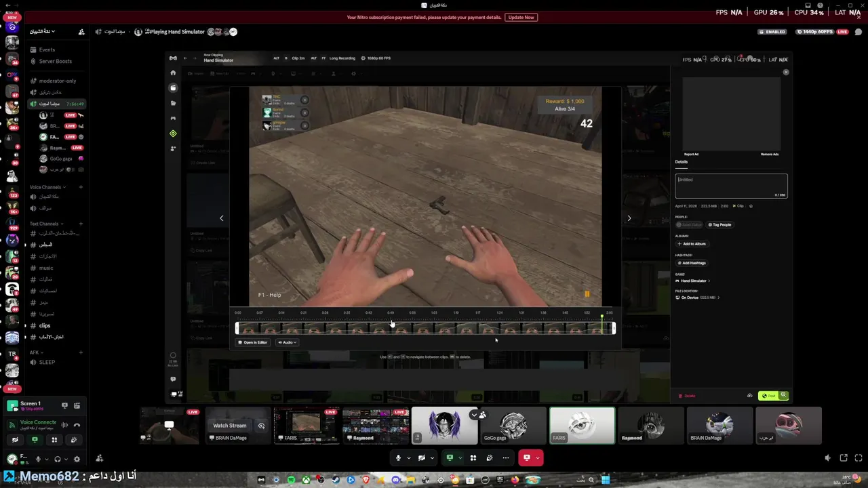This screenshot has width=868, height=488.
Task: Collapse the AFK category
Action: 36,352
